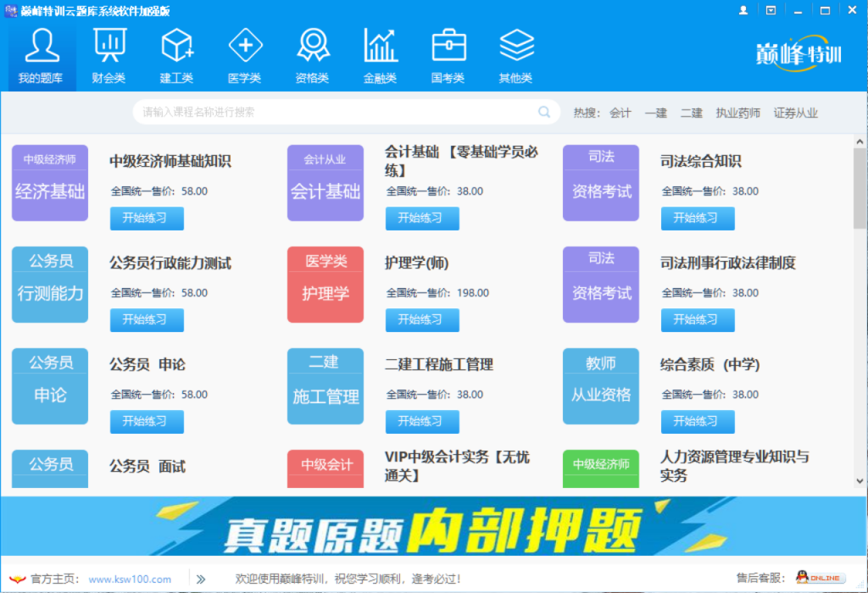The height and width of the screenshot is (593, 868).
Task: Select hot search term 会计
Action: point(620,113)
